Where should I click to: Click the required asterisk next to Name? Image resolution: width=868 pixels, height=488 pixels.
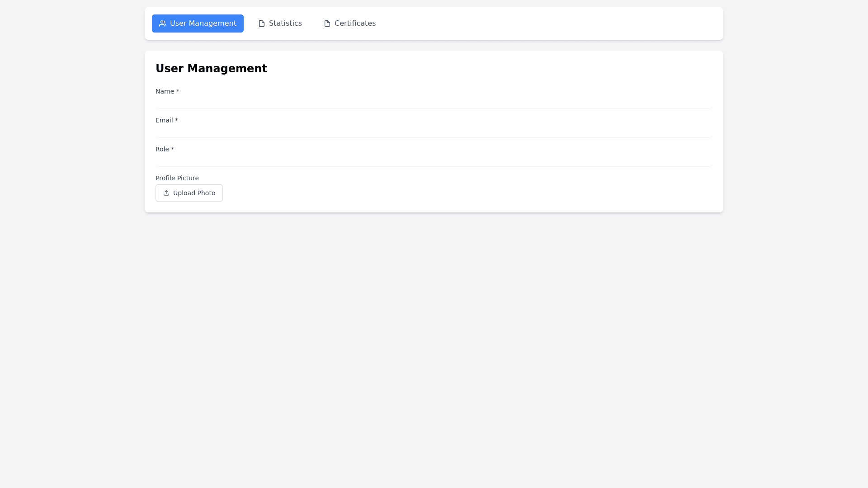pyautogui.click(x=178, y=91)
